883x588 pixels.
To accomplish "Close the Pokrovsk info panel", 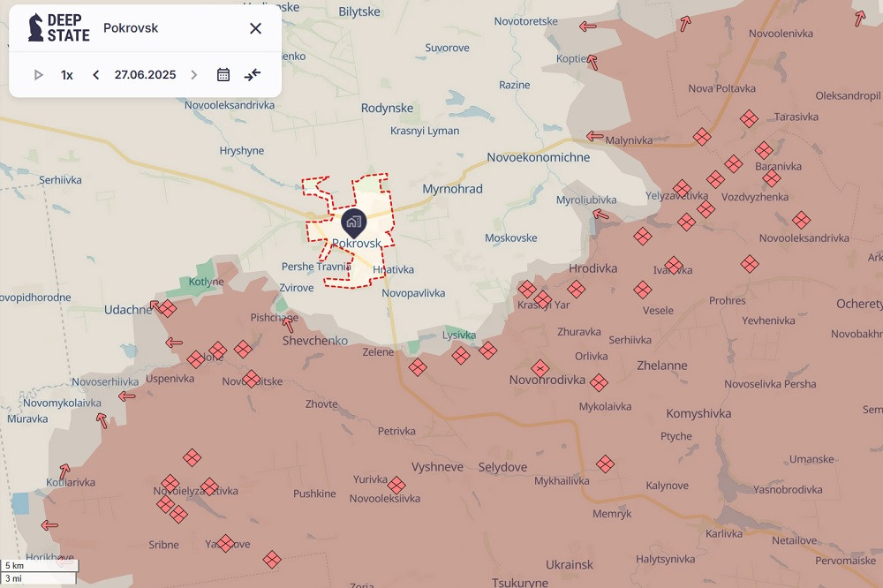I will tap(255, 27).
